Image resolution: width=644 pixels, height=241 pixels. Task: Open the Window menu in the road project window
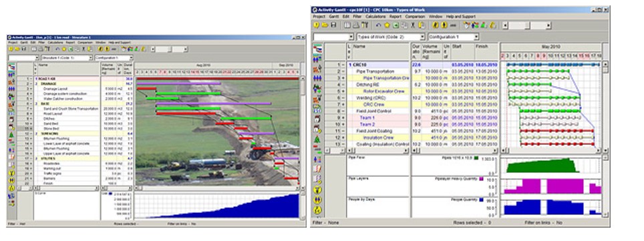[x=101, y=42]
